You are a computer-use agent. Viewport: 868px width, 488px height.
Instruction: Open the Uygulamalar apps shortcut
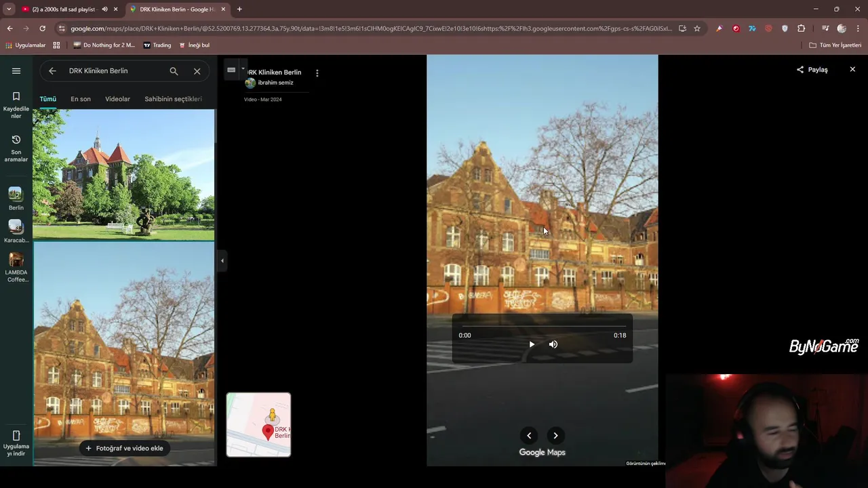[25, 45]
